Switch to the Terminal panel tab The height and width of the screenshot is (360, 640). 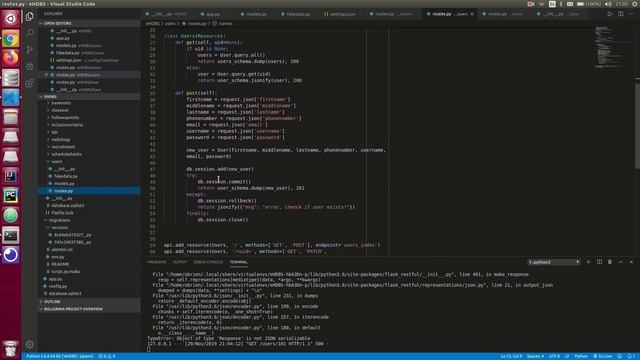[x=238, y=262]
